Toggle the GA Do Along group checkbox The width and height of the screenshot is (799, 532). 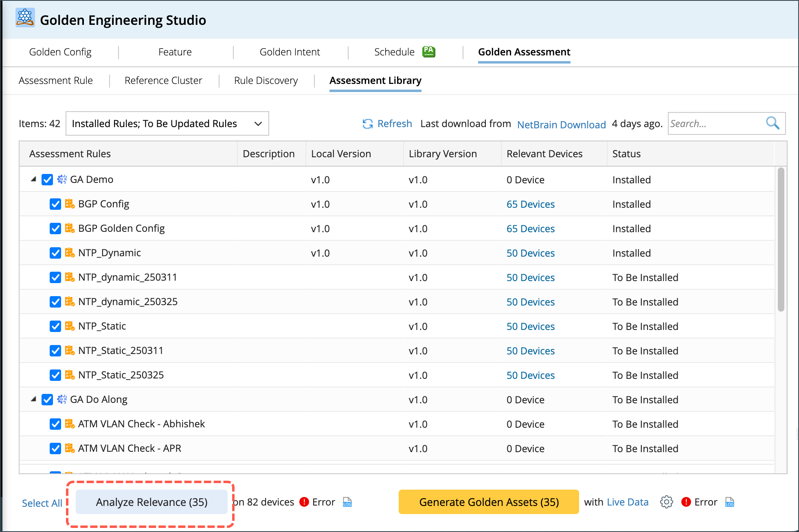pyautogui.click(x=47, y=400)
